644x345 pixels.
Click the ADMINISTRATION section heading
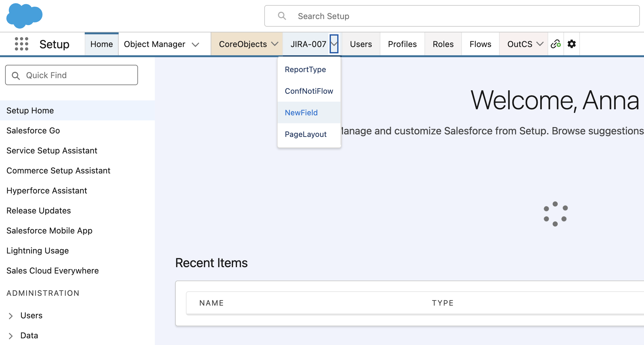[x=43, y=293]
